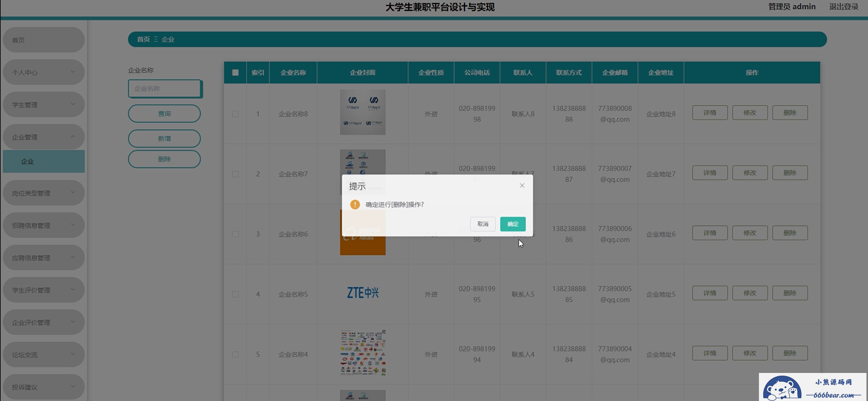Open 详情 for 企业名称6

pos(710,233)
